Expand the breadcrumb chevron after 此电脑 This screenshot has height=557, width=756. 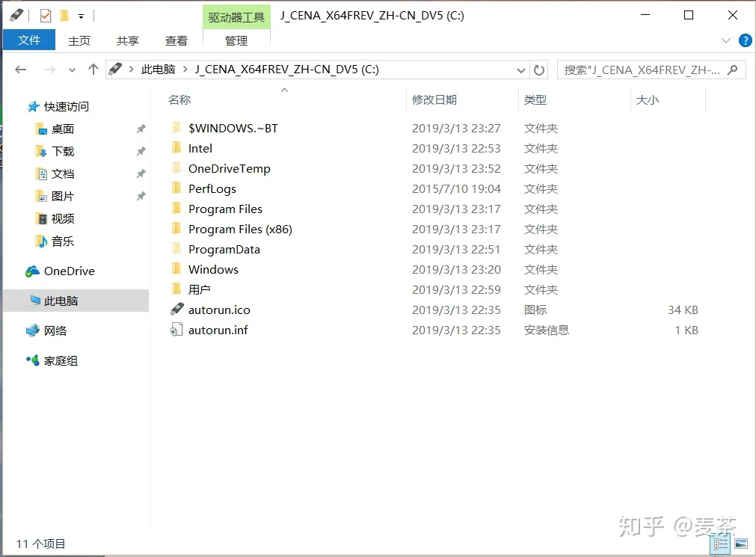coord(185,70)
